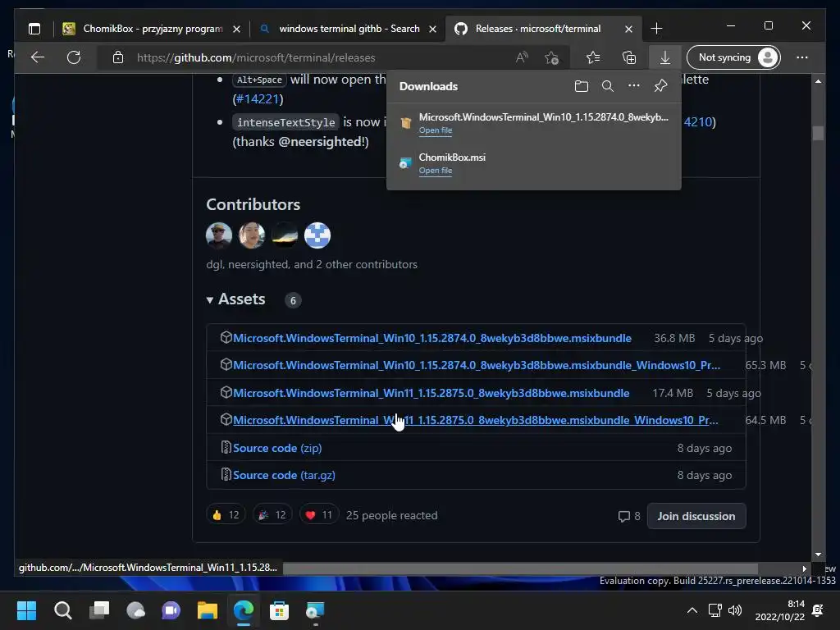Click first contributor avatar with sunglasses
This screenshot has width=840, height=630.
tap(219, 235)
